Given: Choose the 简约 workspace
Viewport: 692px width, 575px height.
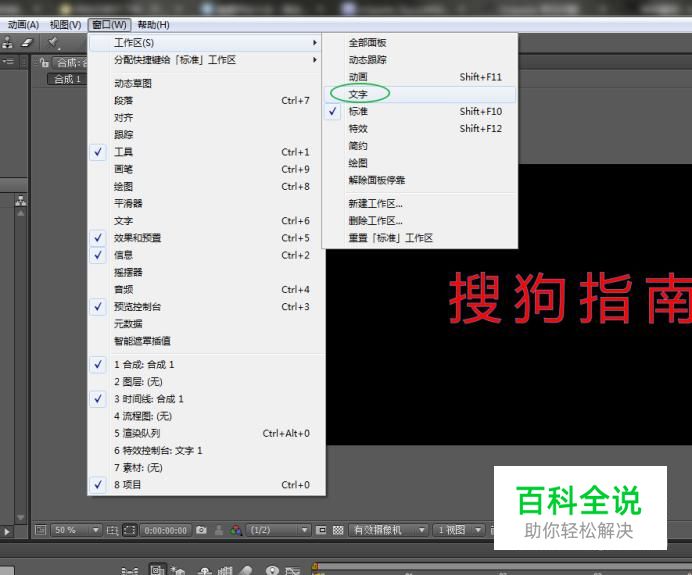Looking at the screenshot, I should [x=420, y=146].
